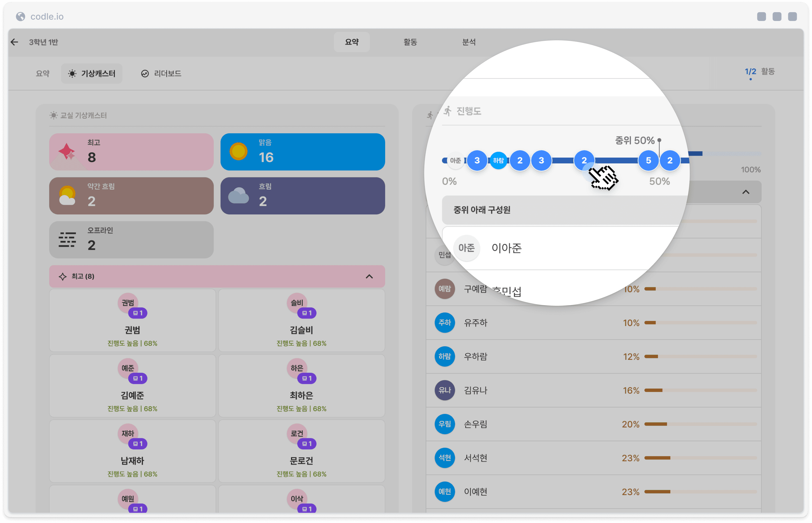Viewport: 812px width, 523px height.
Task: Click the partly cloudy icon on 약간 흐림 card
Action: point(67,196)
